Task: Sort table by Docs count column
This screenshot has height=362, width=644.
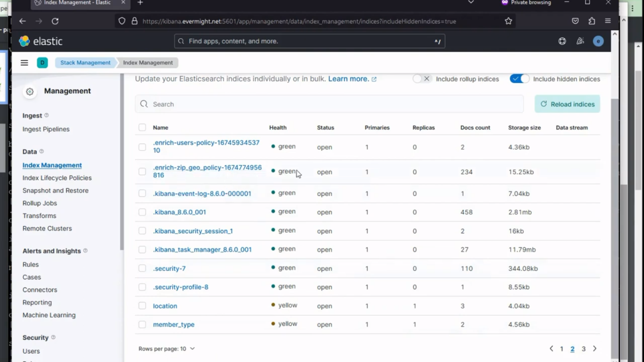Action: 475,128
